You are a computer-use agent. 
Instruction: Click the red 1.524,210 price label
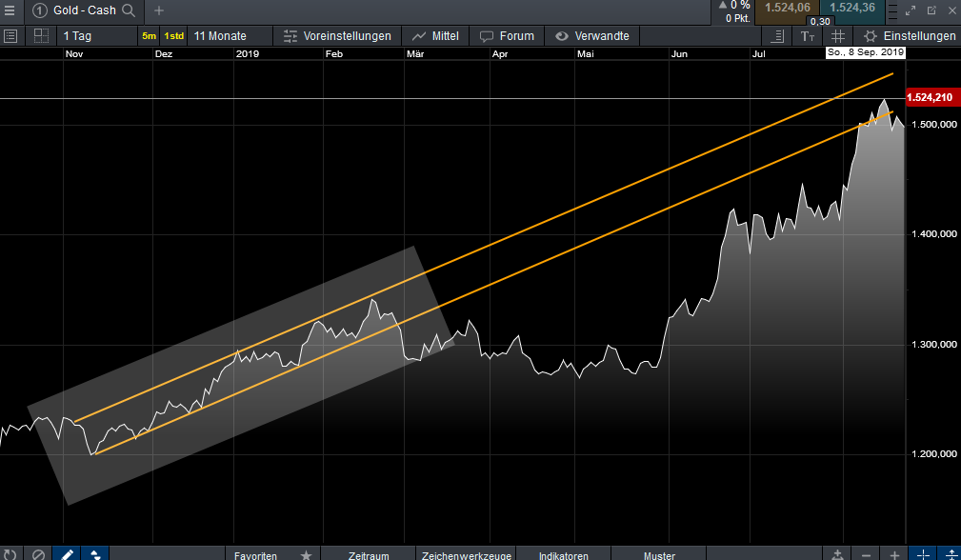pyautogui.click(x=930, y=98)
